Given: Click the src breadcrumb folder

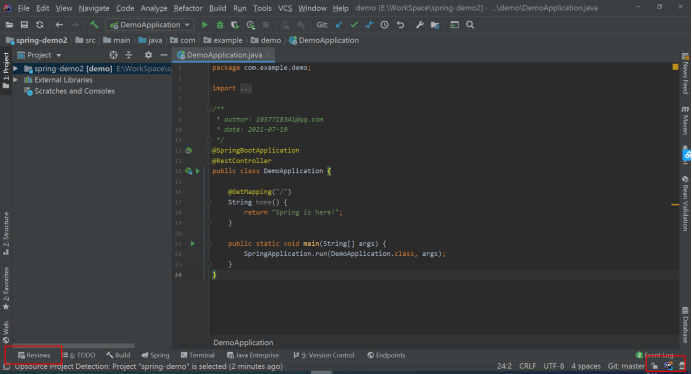Looking at the screenshot, I should coord(86,40).
